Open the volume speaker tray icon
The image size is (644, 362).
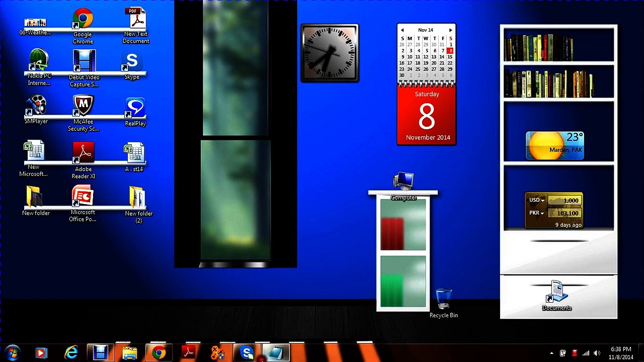[x=597, y=353]
